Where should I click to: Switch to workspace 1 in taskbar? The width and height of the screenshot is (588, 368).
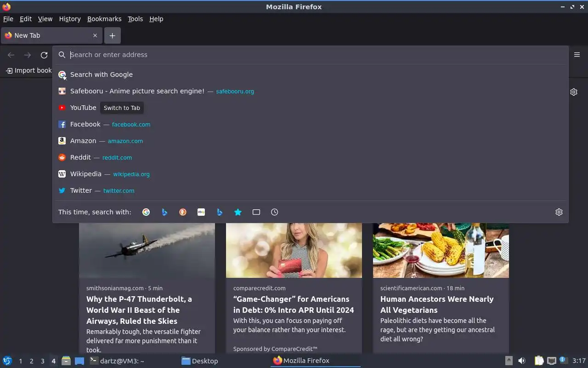pyautogui.click(x=20, y=361)
